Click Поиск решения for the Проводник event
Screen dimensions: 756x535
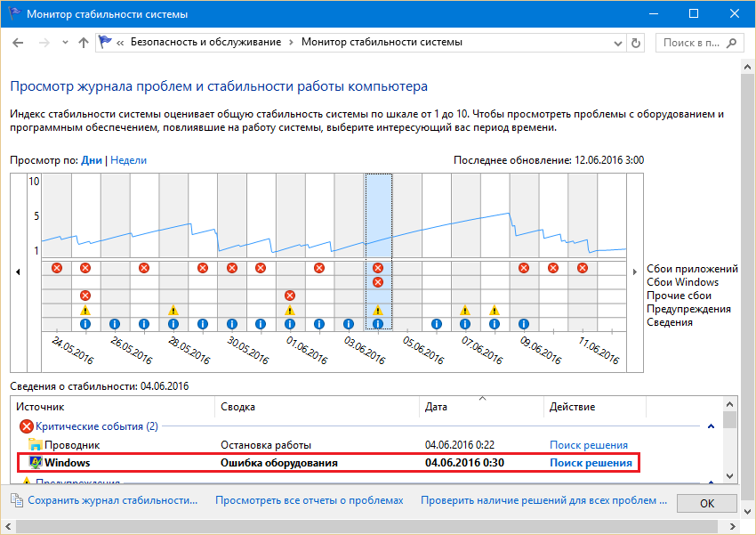click(x=588, y=445)
